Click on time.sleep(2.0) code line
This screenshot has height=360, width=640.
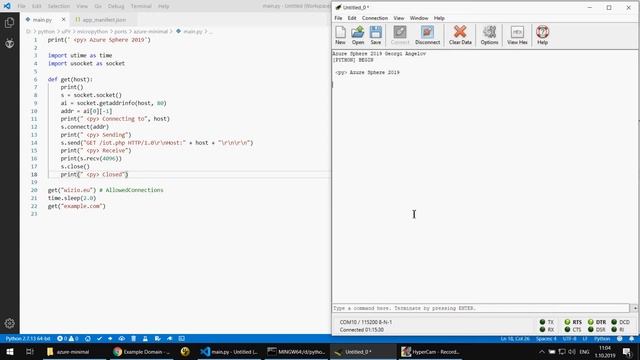[72, 198]
